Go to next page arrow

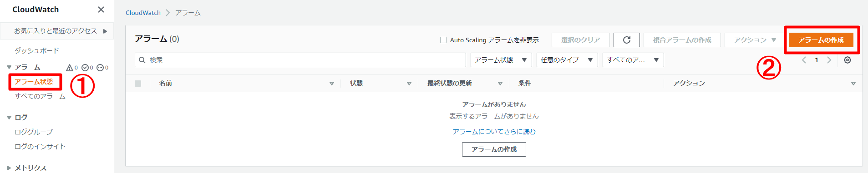(x=829, y=60)
